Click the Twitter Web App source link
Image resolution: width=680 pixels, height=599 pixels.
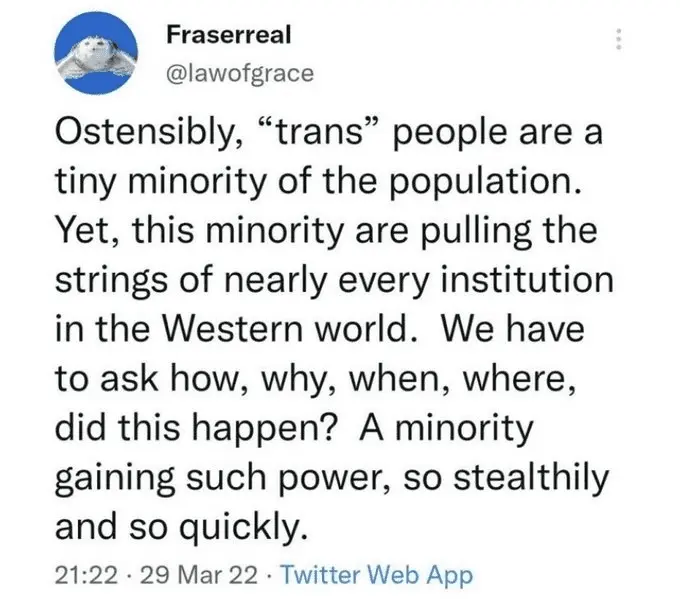coord(377,576)
